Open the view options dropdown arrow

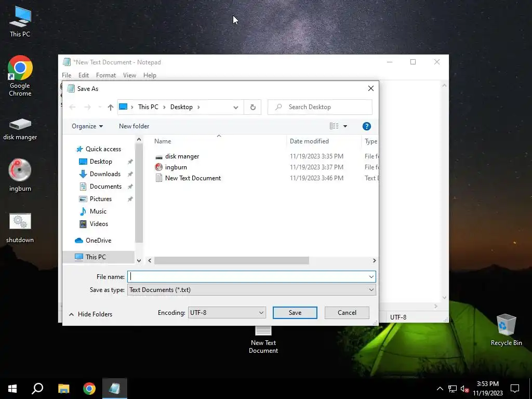[x=345, y=126]
